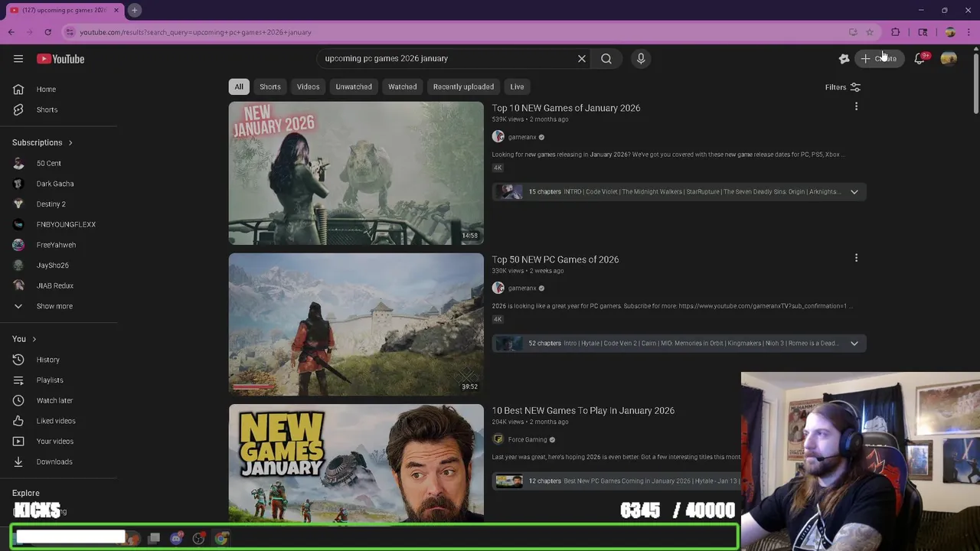Screen dimensions: 980x551
Task: Expand the Subscriptions section arrow
Action: pyautogui.click(x=70, y=142)
